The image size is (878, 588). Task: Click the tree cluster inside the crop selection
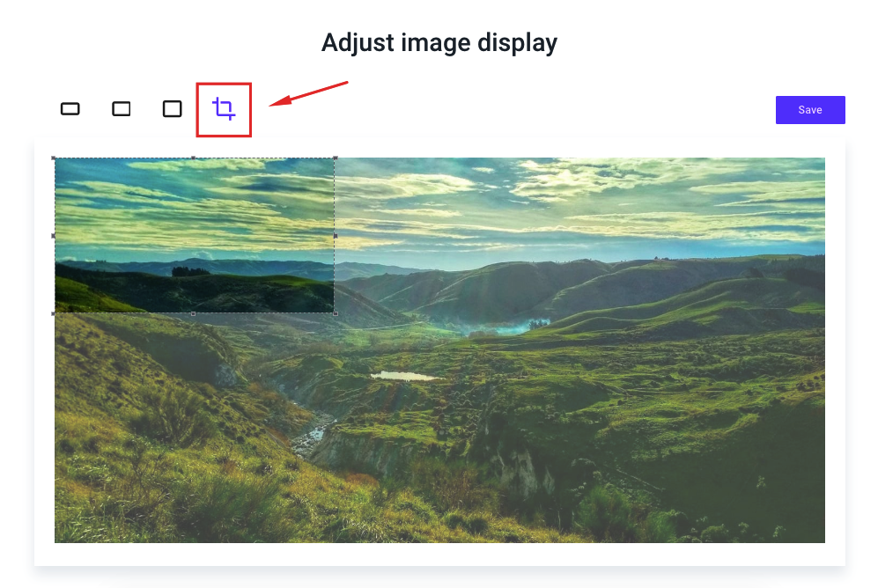[190, 272]
